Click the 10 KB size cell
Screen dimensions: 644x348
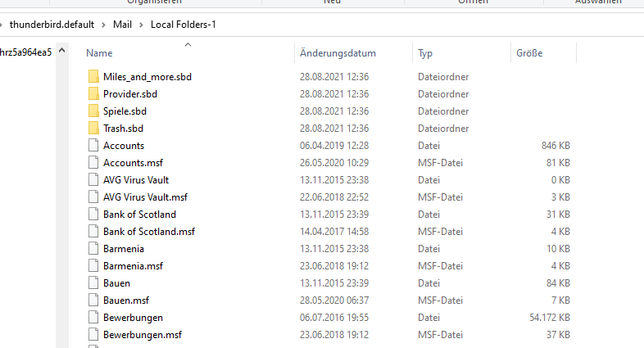point(558,249)
